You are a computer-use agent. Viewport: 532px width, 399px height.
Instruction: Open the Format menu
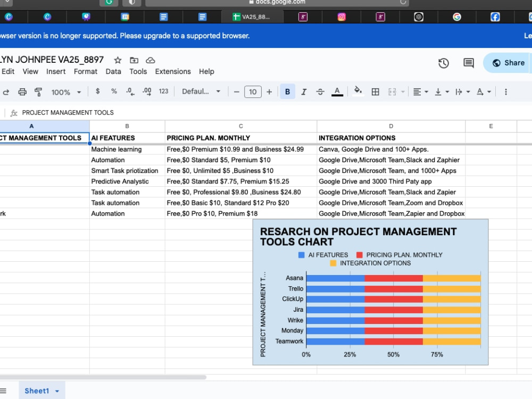tap(86, 72)
